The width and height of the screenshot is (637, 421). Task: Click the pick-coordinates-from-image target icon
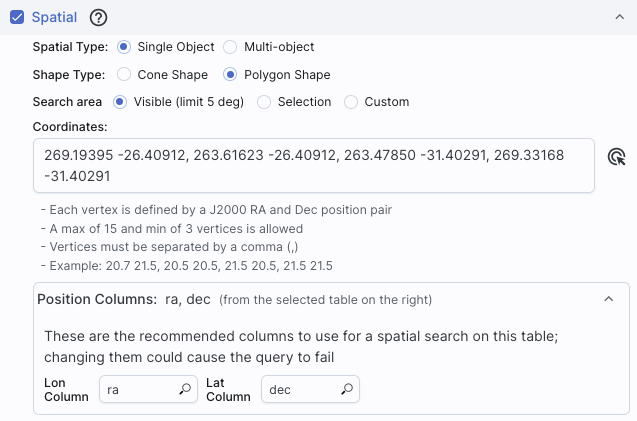click(616, 157)
